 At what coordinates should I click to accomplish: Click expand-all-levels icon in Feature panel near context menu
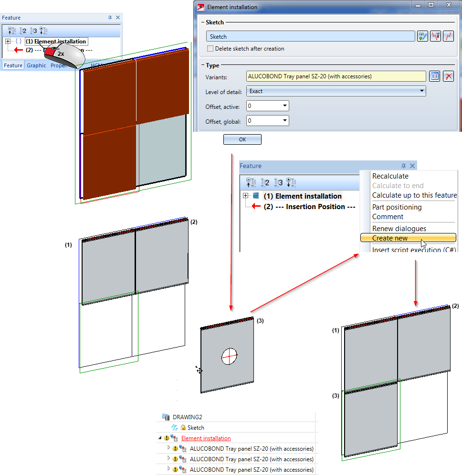click(x=291, y=182)
